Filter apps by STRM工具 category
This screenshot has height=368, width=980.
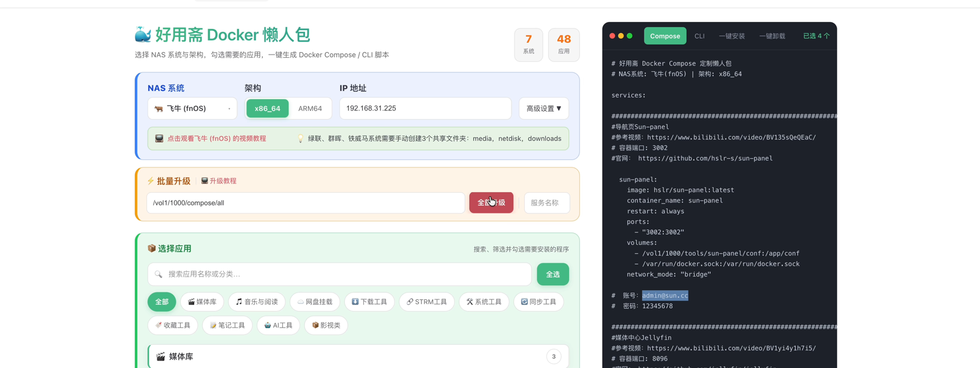427,302
